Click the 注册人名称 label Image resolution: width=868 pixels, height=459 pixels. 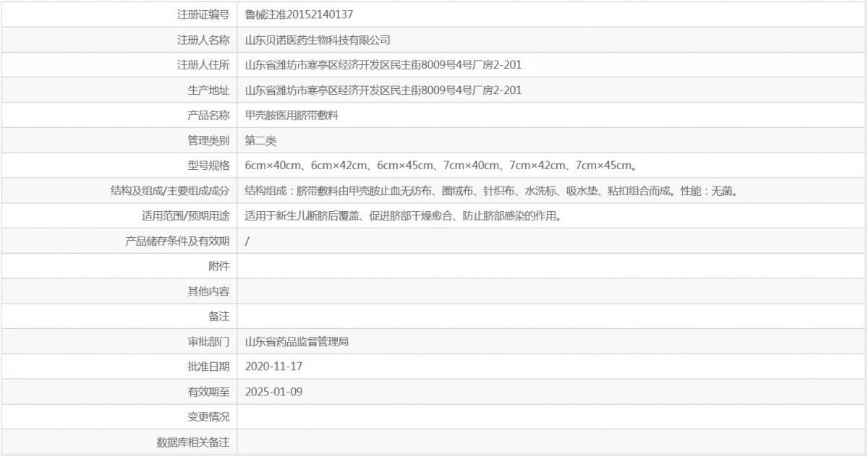coord(203,40)
